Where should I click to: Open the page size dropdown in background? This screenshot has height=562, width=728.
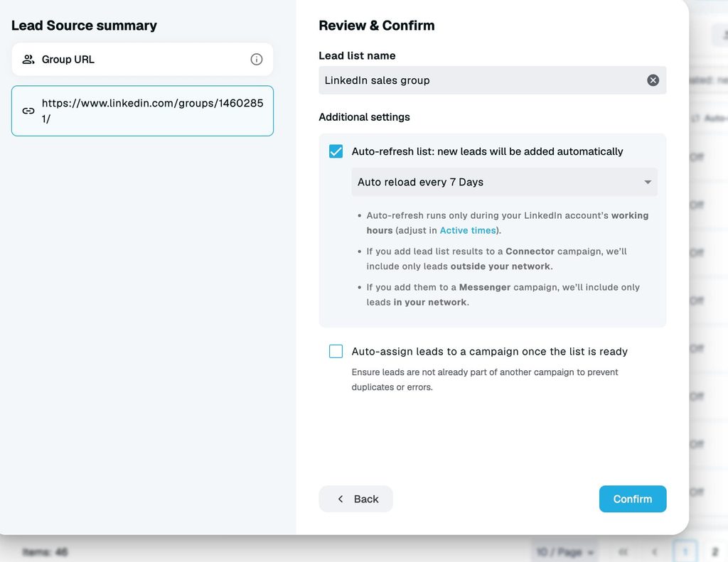(x=564, y=552)
